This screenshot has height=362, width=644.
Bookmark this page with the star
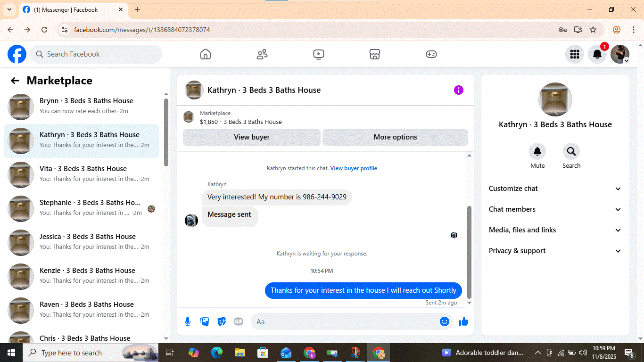[x=593, y=30]
